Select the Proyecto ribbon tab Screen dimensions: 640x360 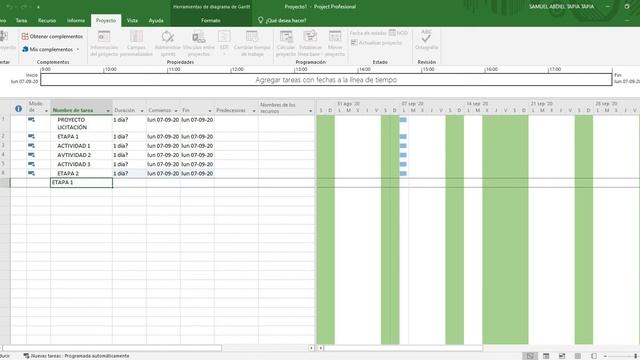[x=106, y=20]
